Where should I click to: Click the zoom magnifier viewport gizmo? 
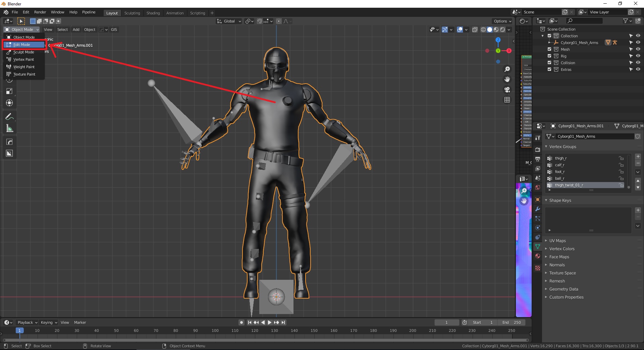click(x=507, y=69)
